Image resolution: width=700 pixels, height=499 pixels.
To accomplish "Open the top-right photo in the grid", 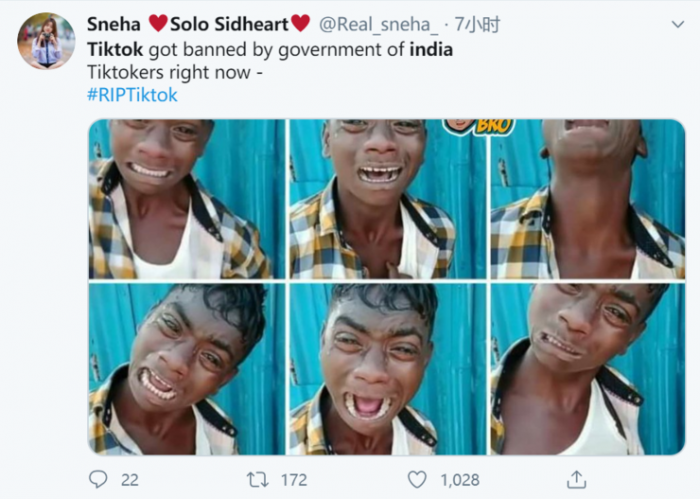I will coord(587,199).
